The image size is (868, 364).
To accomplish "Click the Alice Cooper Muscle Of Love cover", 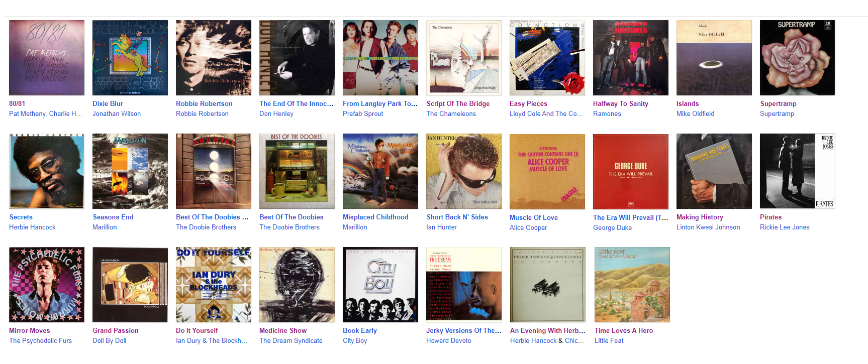I will pos(547,171).
